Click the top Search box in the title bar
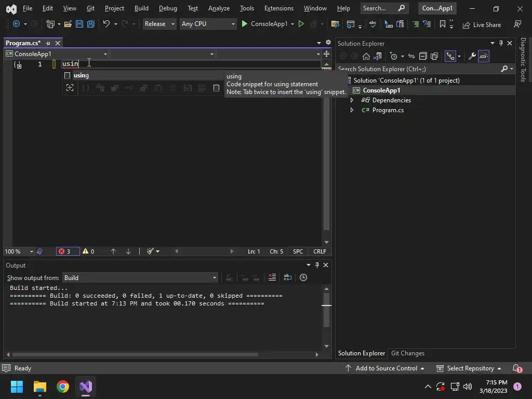Viewport: 532px width, 399px height. tap(384, 8)
